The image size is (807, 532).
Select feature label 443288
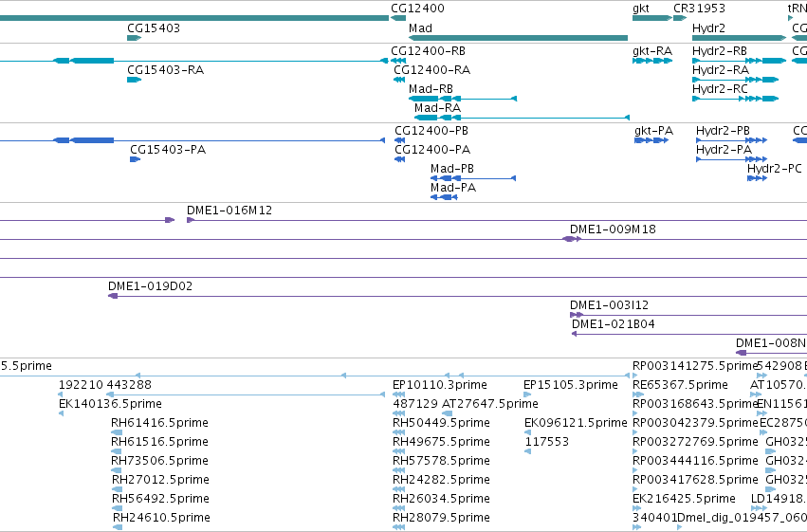(x=129, y=385)
